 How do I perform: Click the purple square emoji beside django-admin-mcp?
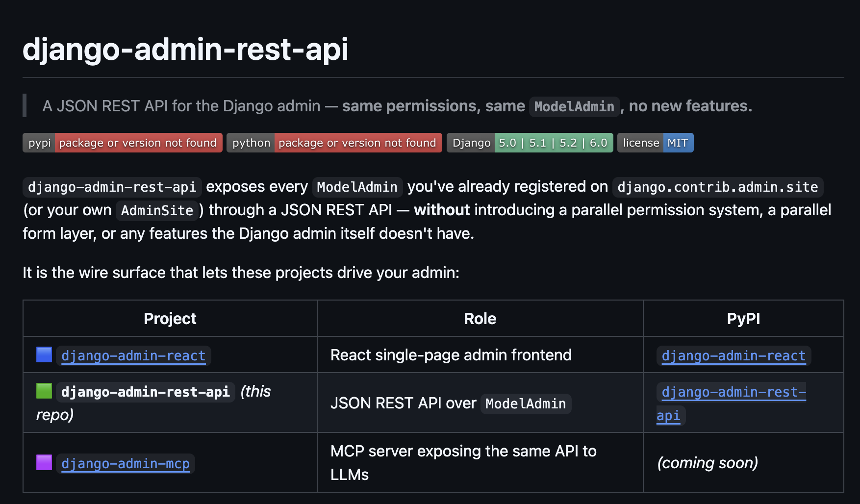click(x=44, y=462)
